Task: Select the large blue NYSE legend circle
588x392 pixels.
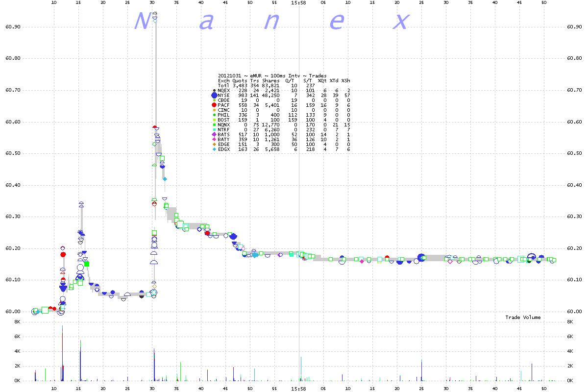Action: point(214,96)
